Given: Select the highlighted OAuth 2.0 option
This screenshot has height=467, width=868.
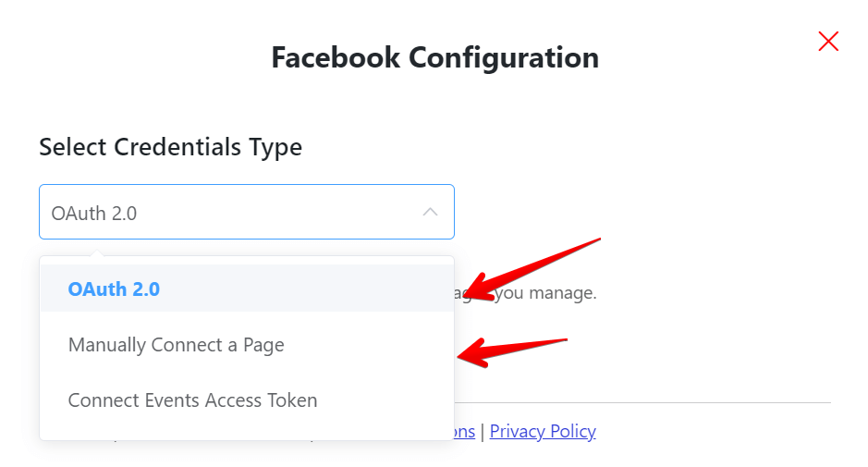Looking at the screenshot, I should click(114, 289).
